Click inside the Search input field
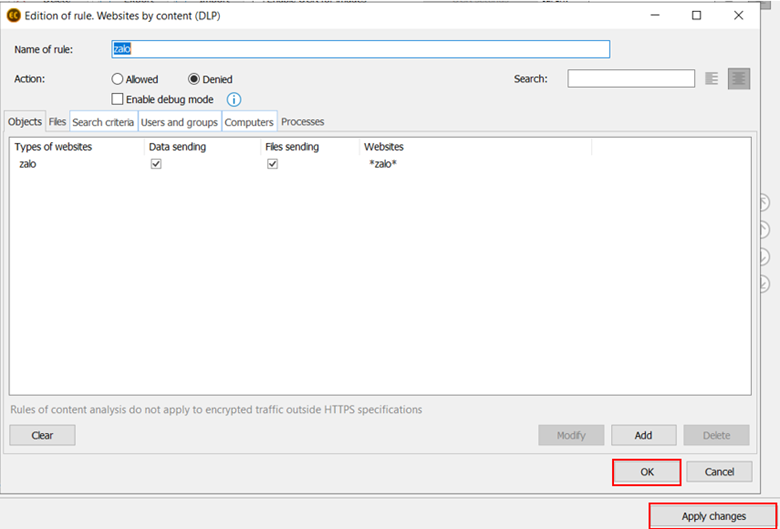The image size is (780, 529). tap(631, 79)
